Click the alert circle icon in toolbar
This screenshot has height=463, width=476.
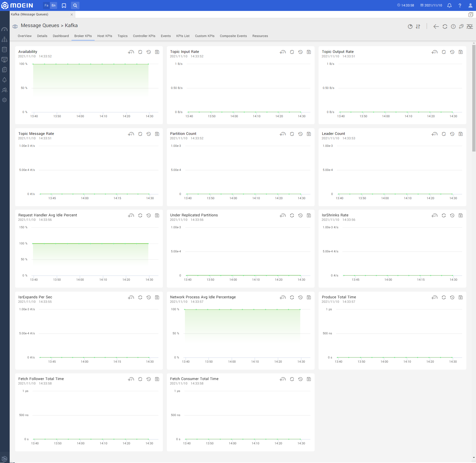[x=453, y=27]
